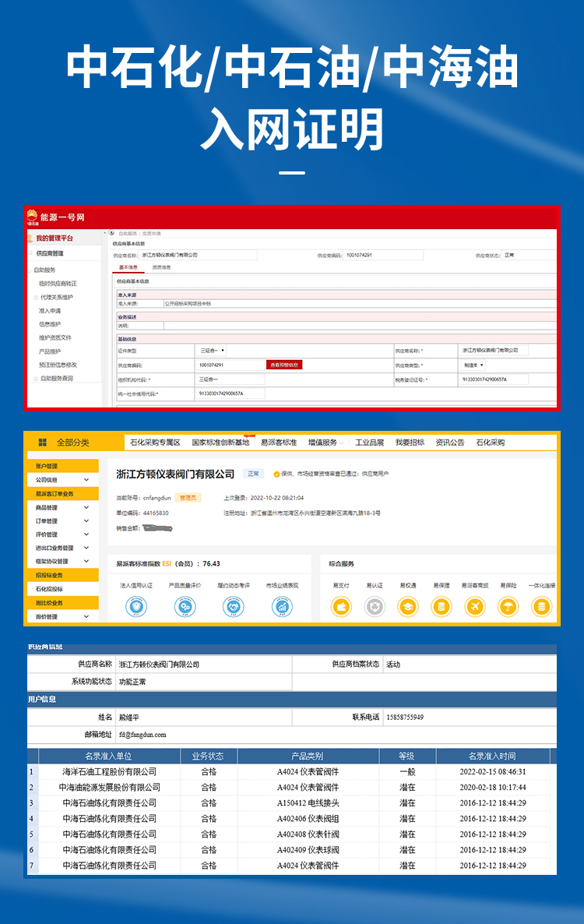Open the 证件类型 三证合一 dropdown
584x924 pixels.
click(x=212, y=351)
